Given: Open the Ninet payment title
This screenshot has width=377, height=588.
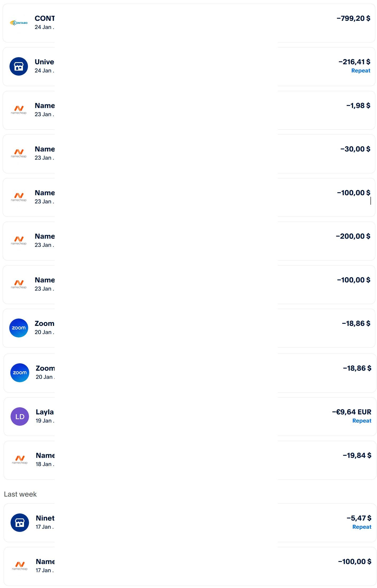Looking at the screenshot, I should coord(45,518).
